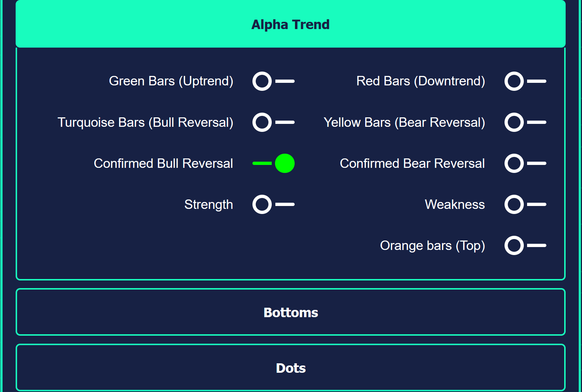This screenshot has width=582, height=392.
Task: Enable the Orange bars (Top) toggle
Action: [525, 245]
